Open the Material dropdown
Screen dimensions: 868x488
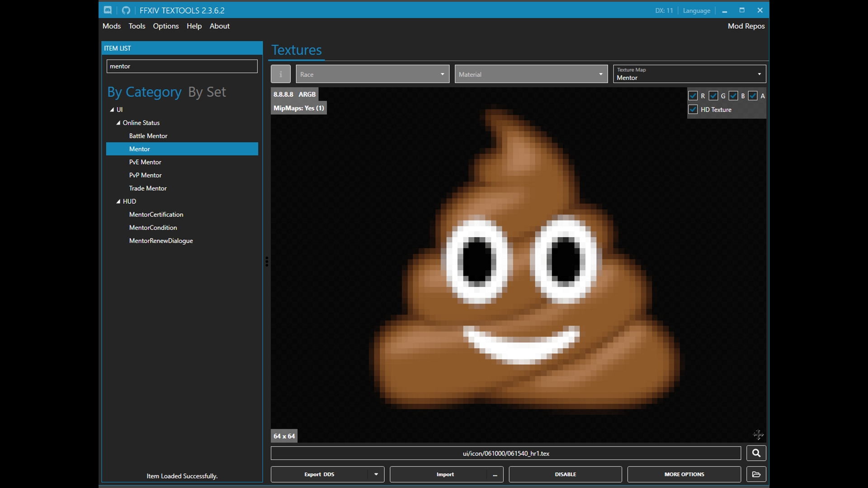531,74
